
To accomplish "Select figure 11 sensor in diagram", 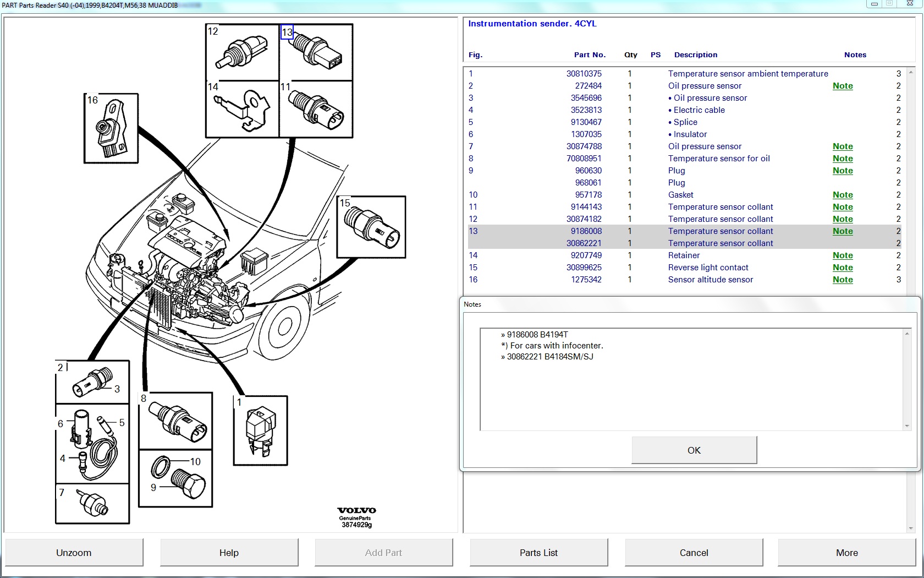I will pyautogui.click(x=317, y=109).
